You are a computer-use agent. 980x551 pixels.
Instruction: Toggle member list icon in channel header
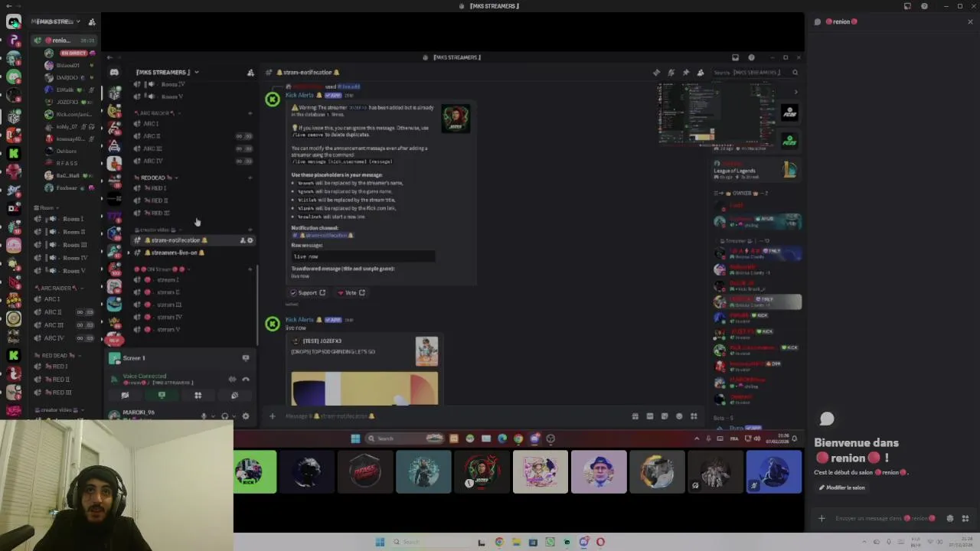(x=700, y=73)
